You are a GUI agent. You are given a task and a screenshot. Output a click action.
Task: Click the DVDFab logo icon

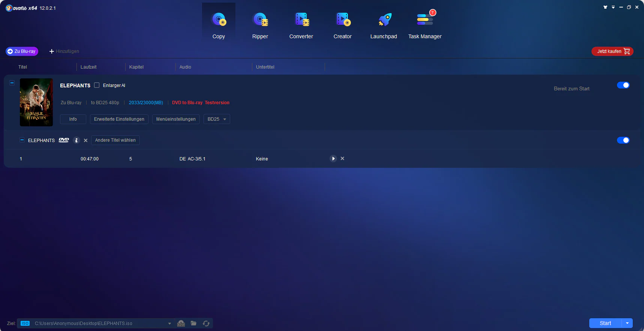coord(9,8)
